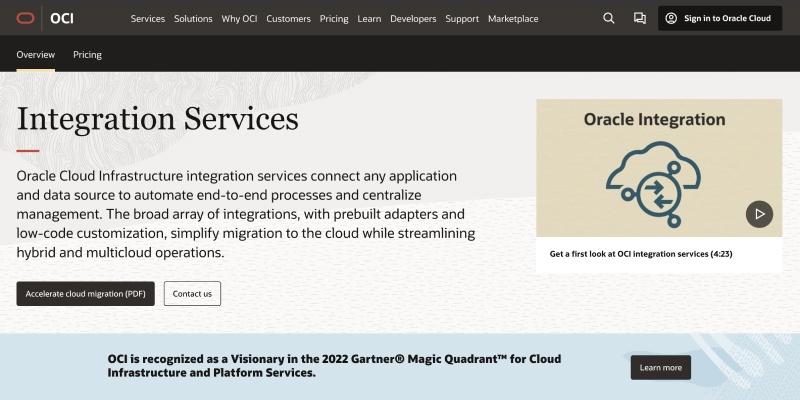This screenshot has height=400, width=800.
Task: Click Learn more in the Gartner banner
Action: click(661, 367)
